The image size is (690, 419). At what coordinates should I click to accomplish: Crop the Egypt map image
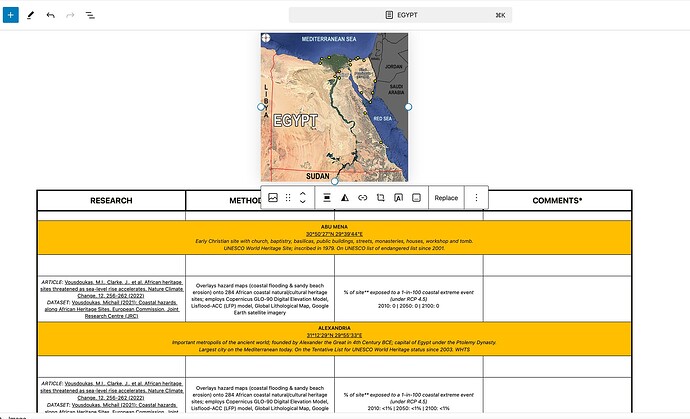click(381, 198)
